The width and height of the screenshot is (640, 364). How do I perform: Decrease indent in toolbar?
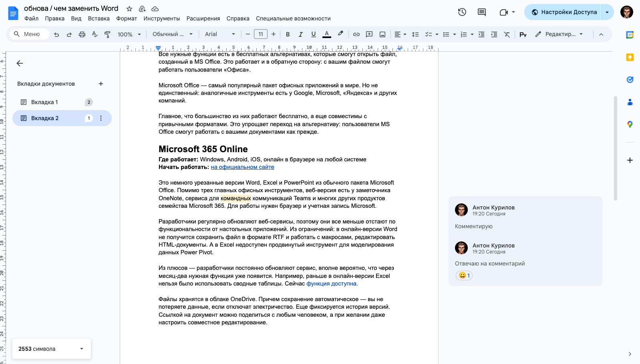click(x=481, y=34)
